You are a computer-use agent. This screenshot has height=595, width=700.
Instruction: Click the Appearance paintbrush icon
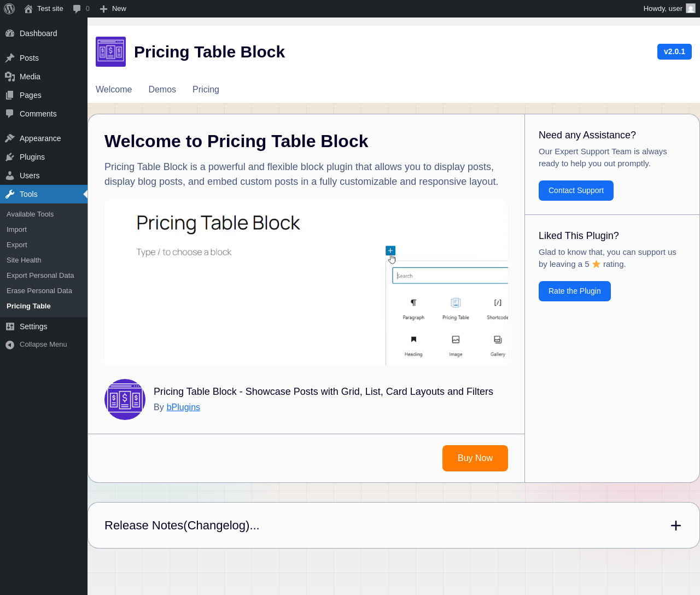click(x=10, y=138)
